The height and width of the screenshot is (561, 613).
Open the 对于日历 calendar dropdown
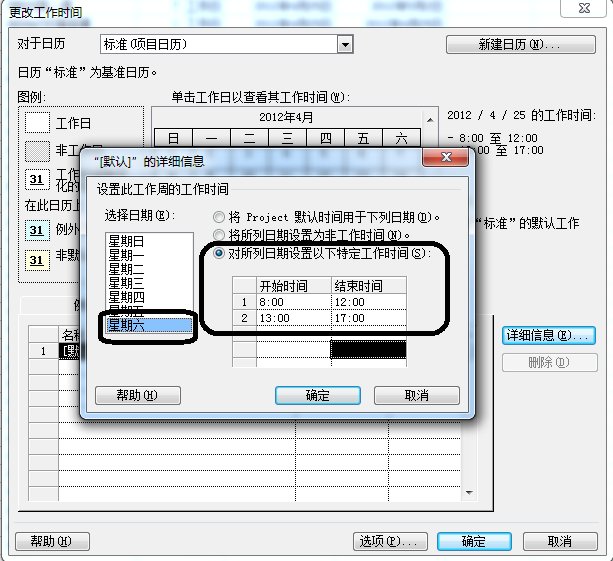pos(345,44)
